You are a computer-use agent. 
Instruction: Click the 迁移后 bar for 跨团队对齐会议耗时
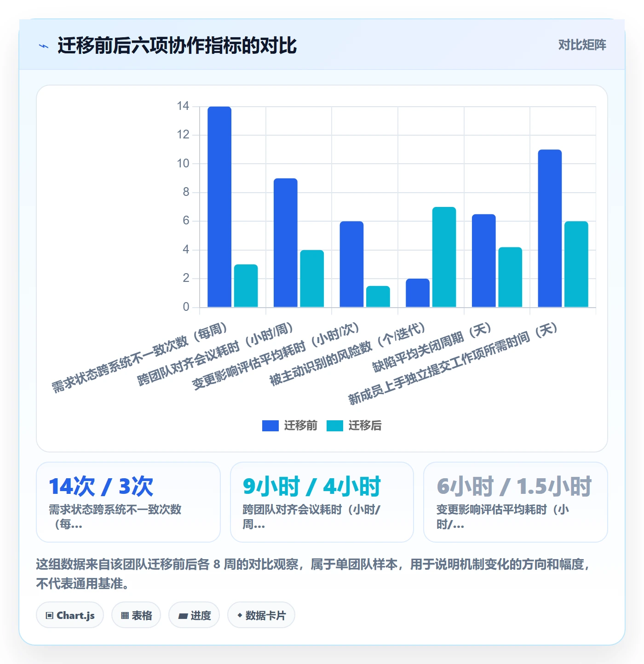pyautogui.click(x=312, y=279)
